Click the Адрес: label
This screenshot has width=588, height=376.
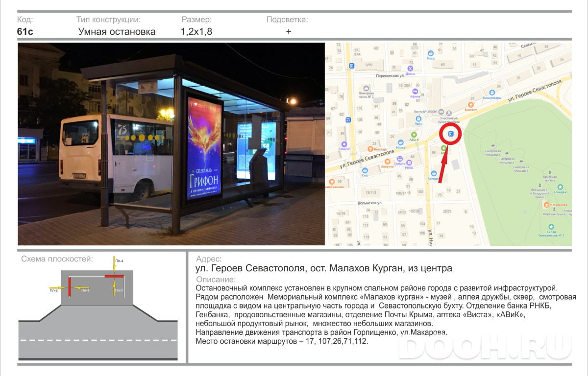click(209, 259)
